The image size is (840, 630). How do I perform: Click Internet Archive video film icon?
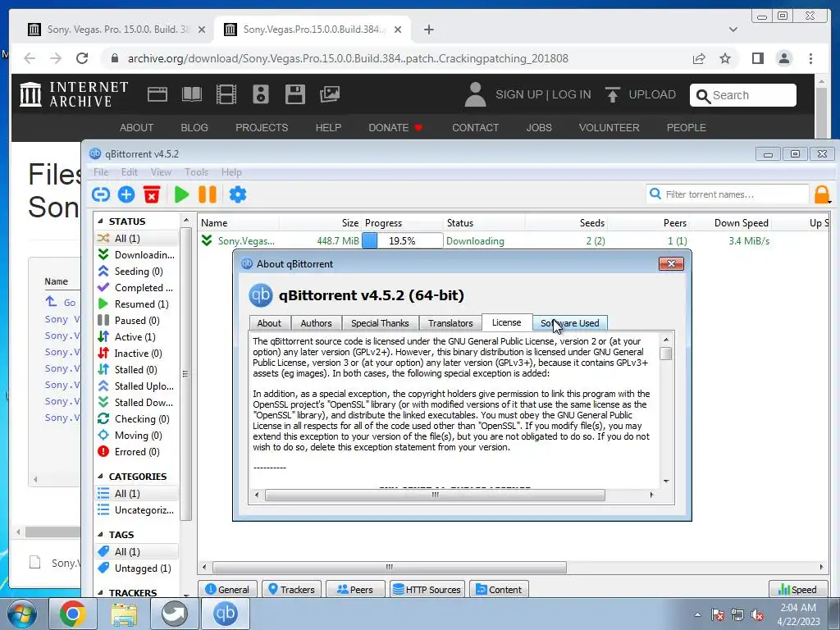[226, 94]
